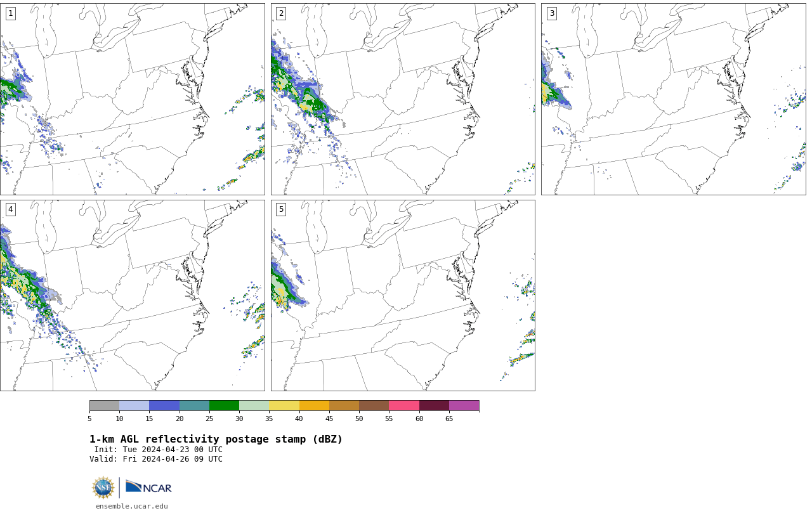Viewport: 812px width, 513px height.
Task: Open ensemble member 1 reflectivity map
Action: click(x=132, y=99)
